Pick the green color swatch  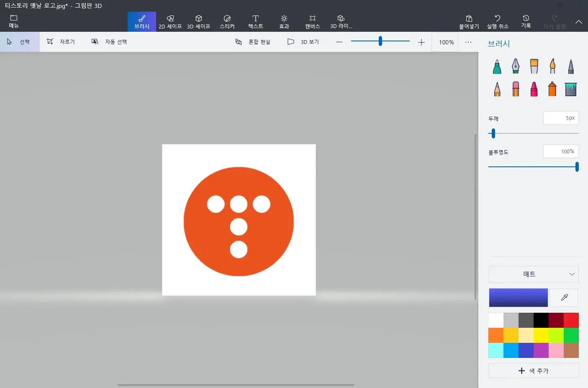tap(571, 335)
